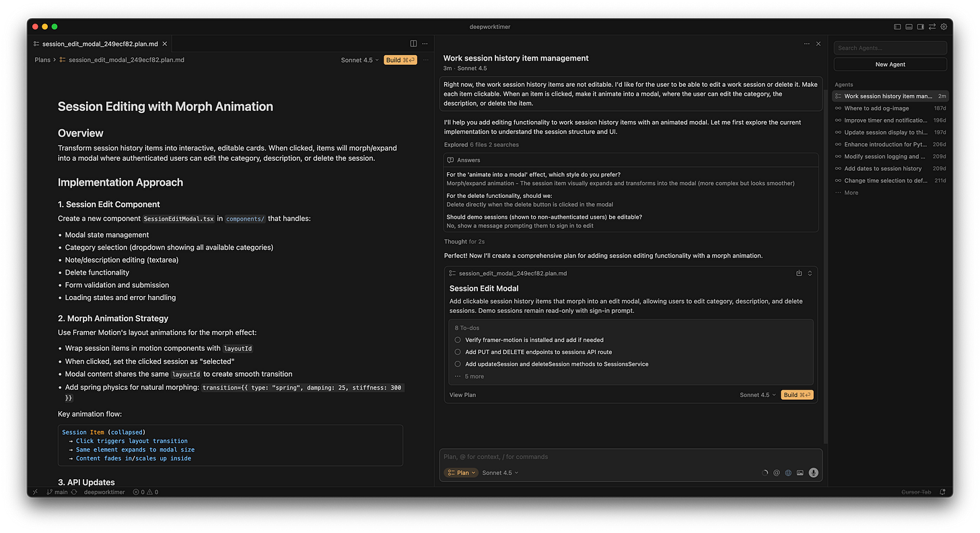980x533 pixels.
Task: Click the SessionEditModal.tsx inline code
Action: pos(178,219)
